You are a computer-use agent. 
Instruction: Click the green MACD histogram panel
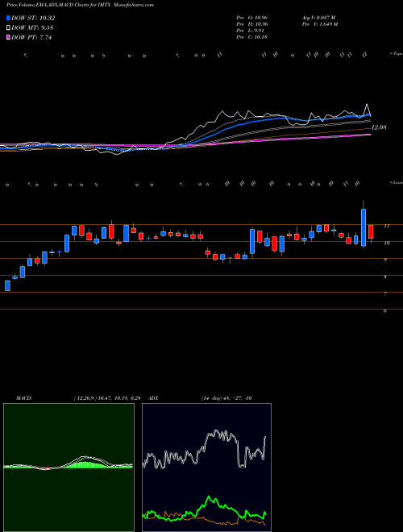tap(69, 468)
